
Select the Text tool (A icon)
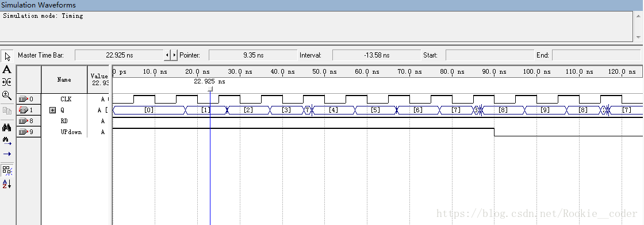click(x=6, y=70)
